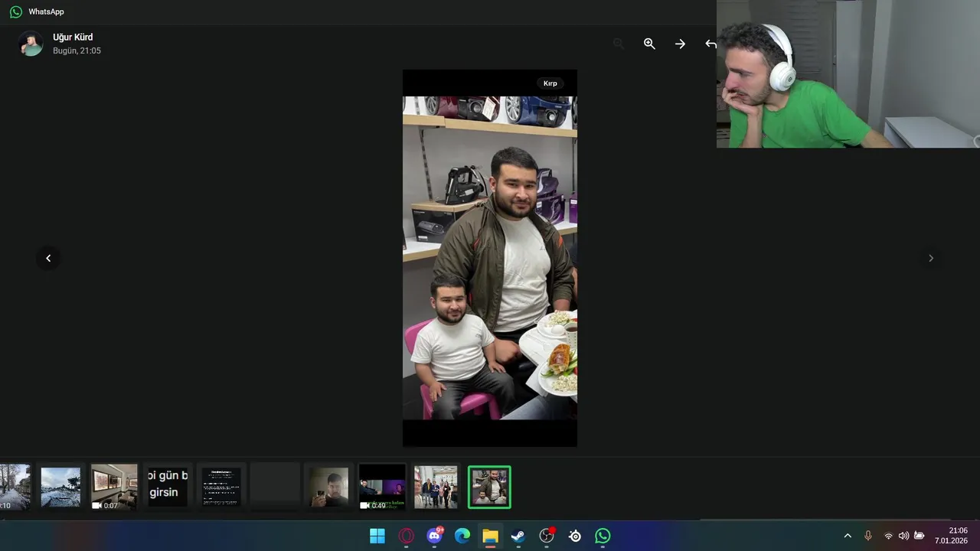Open the Windows Start menu

click(377, 536)
